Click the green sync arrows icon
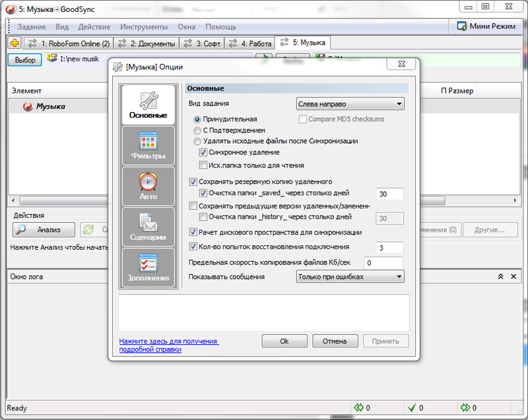528x420 pixels. [x=88, y=229]
